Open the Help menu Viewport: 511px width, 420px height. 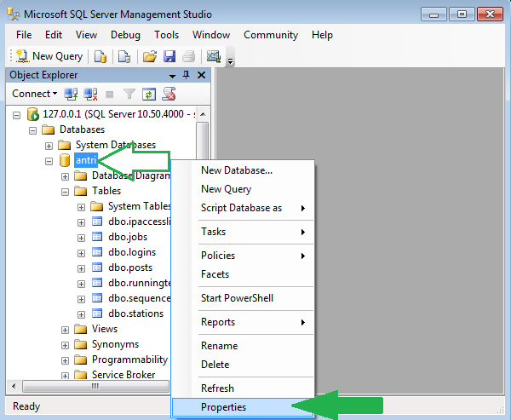click(x=322, y=35)
